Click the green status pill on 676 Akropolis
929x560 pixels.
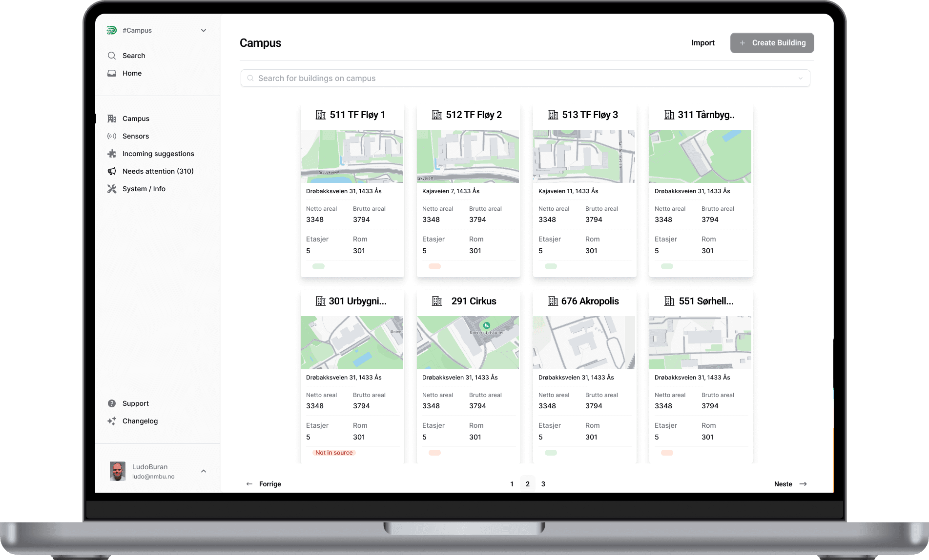coord(551,453)
